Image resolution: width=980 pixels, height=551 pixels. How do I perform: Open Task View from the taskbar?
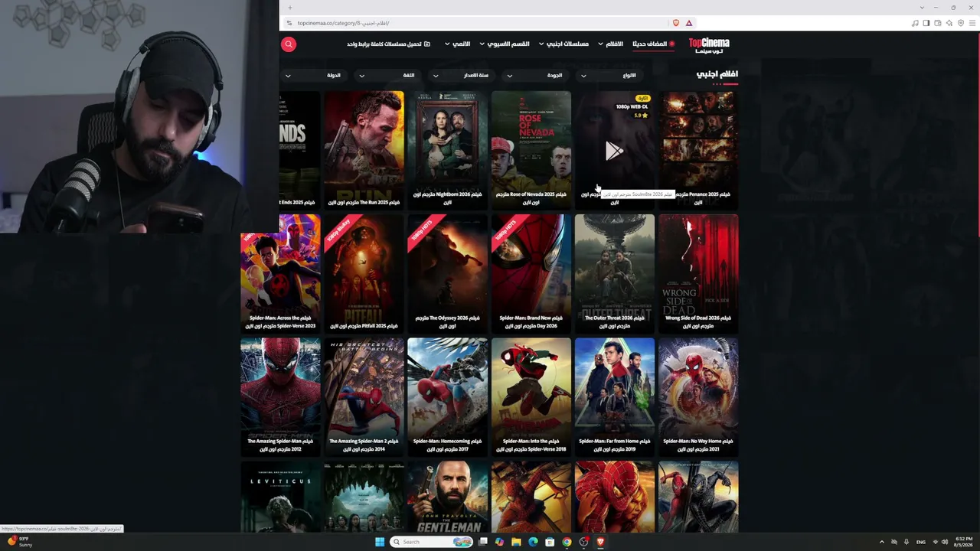click(x=483, y=542)
